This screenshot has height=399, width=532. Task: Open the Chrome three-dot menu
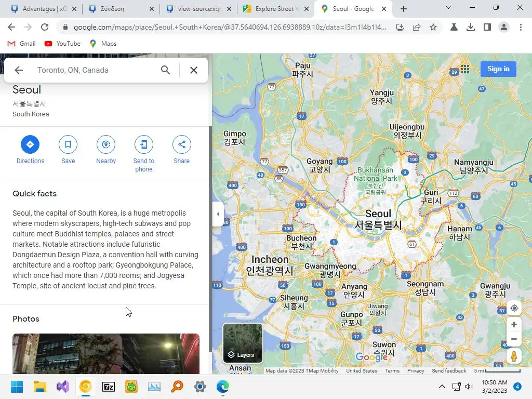tap(521, 27)
